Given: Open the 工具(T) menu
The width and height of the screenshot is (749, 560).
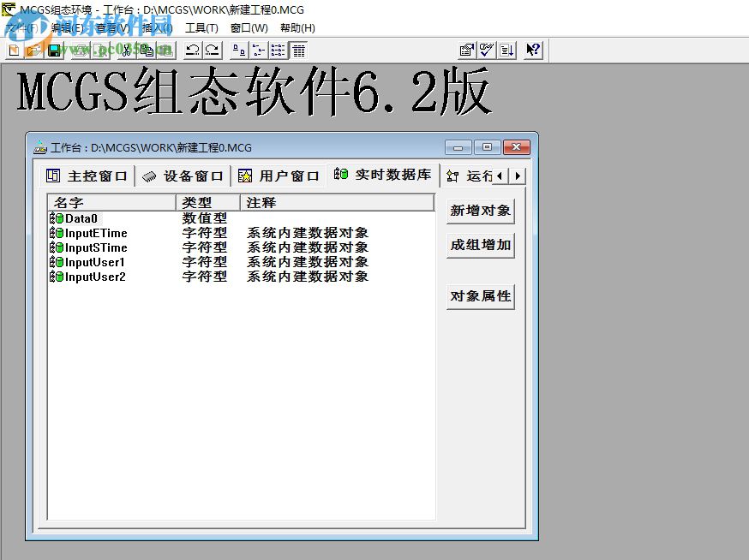Looking at the screenshot, I should [x=203, y=27].
